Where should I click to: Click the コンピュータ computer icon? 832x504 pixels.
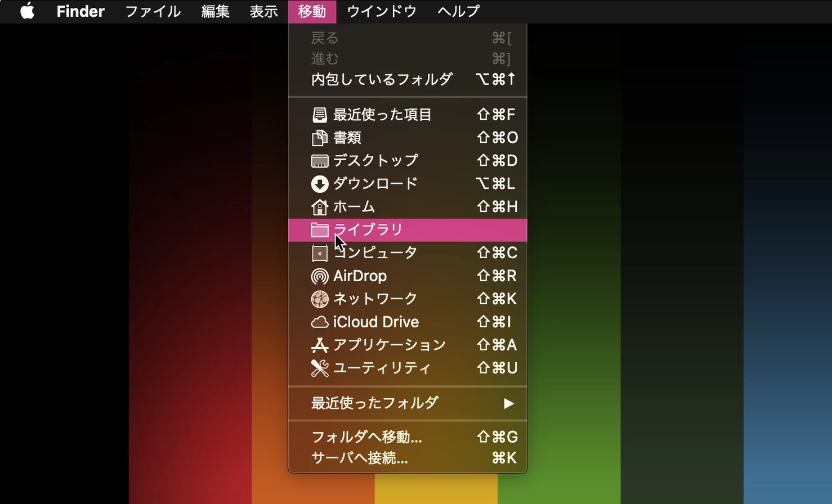point(319,253)
